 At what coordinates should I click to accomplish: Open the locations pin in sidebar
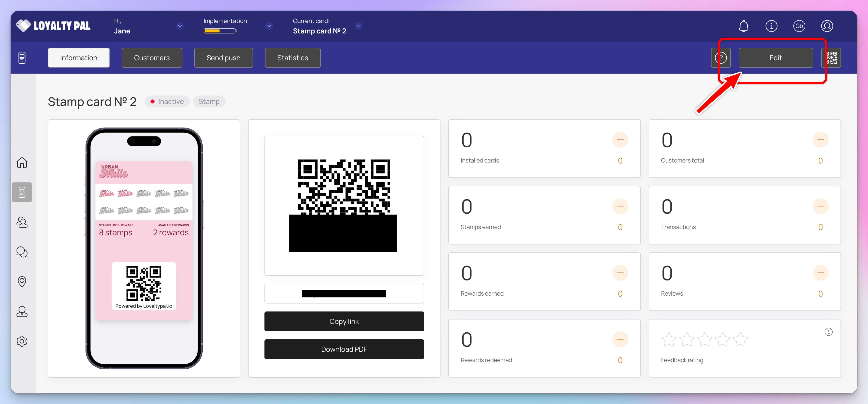[x=22, y=281]
